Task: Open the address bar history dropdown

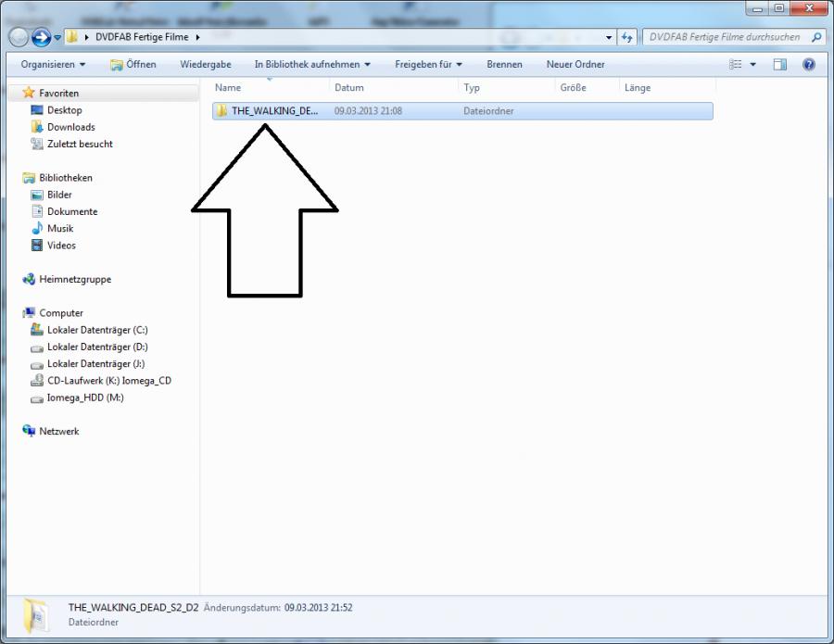Action: click(x=609, y=37)
